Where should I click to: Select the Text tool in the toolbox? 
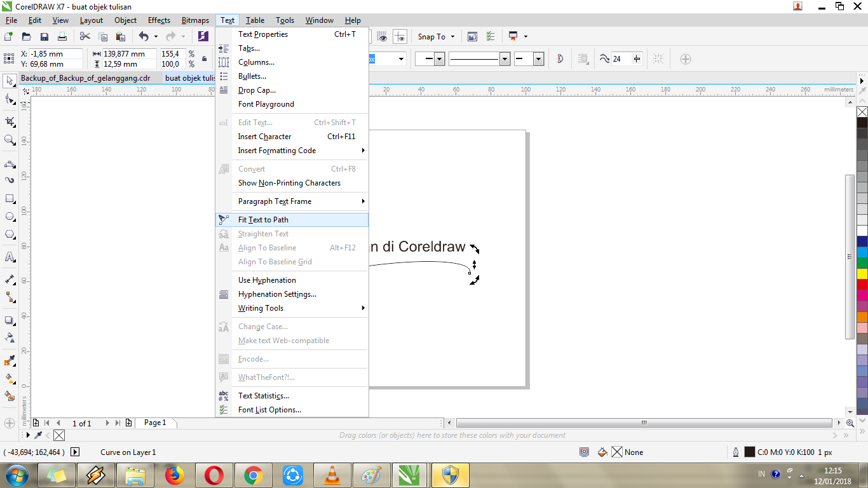point(9,257)
